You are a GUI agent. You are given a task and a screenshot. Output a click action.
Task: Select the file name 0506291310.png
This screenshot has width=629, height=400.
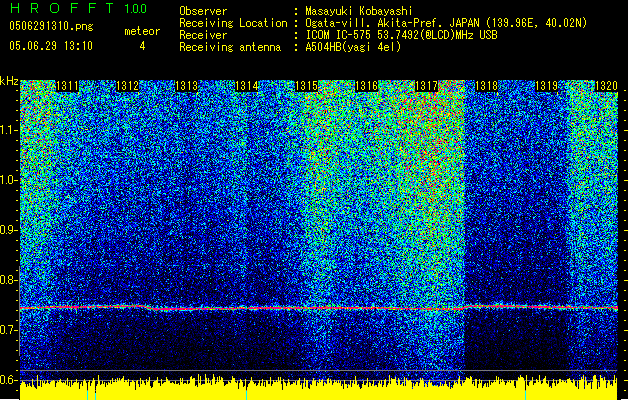(x=51, y=26)
